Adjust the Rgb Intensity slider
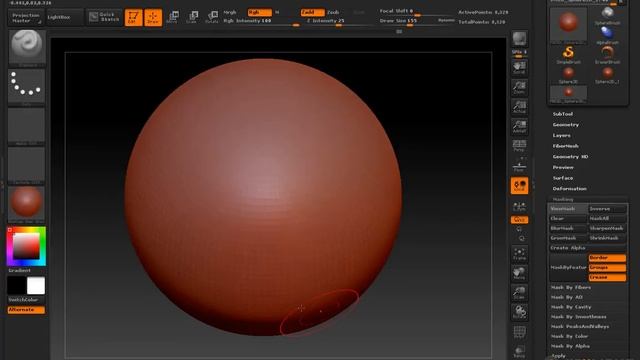This screenshot has width=640, height=360. [261, 21]
